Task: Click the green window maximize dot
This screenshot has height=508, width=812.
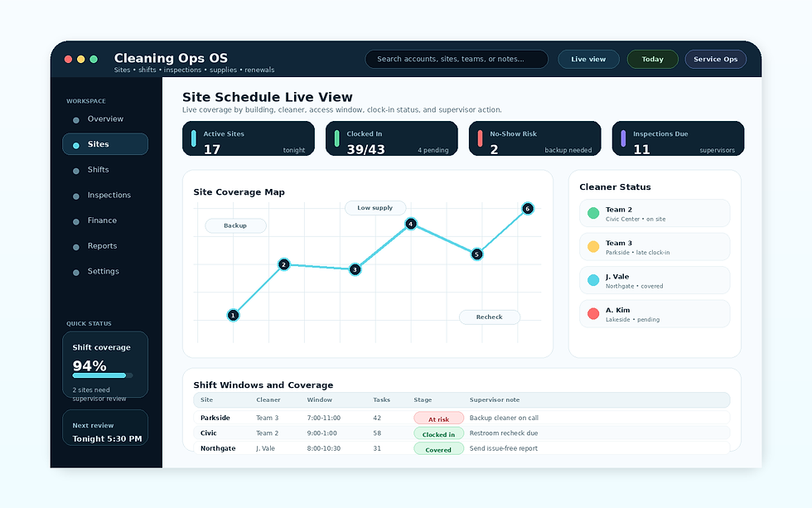Action: coord(94,59)
